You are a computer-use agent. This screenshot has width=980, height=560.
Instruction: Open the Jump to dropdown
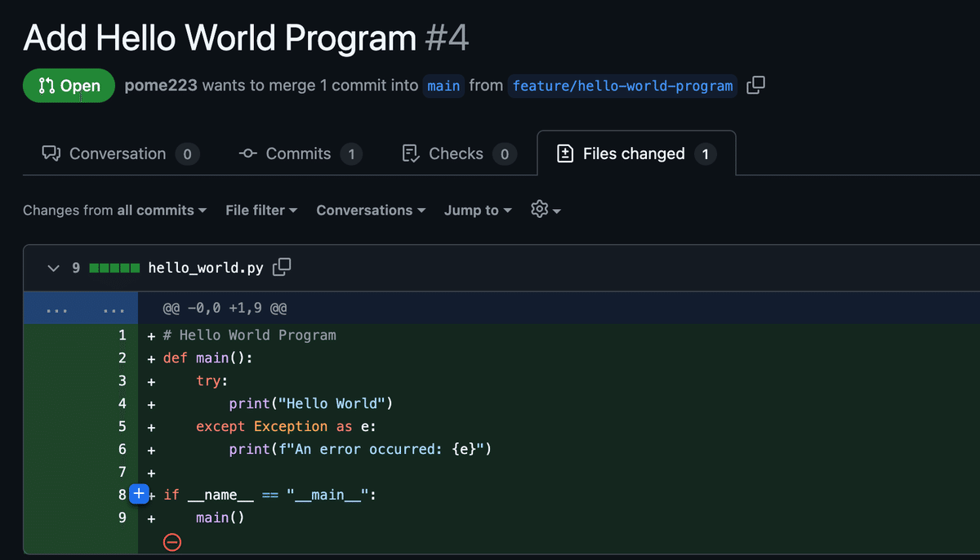click(477, 210)
